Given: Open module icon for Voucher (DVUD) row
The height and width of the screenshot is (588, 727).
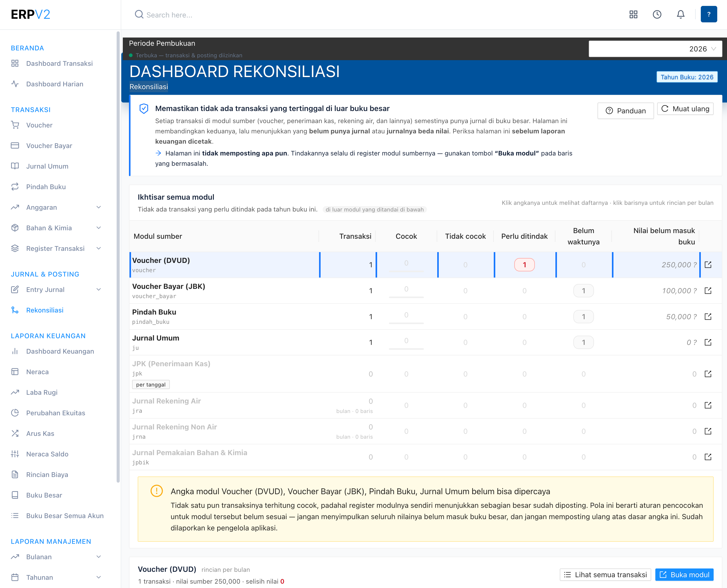Looking at the screenshot, I should [x=708, y=264].
